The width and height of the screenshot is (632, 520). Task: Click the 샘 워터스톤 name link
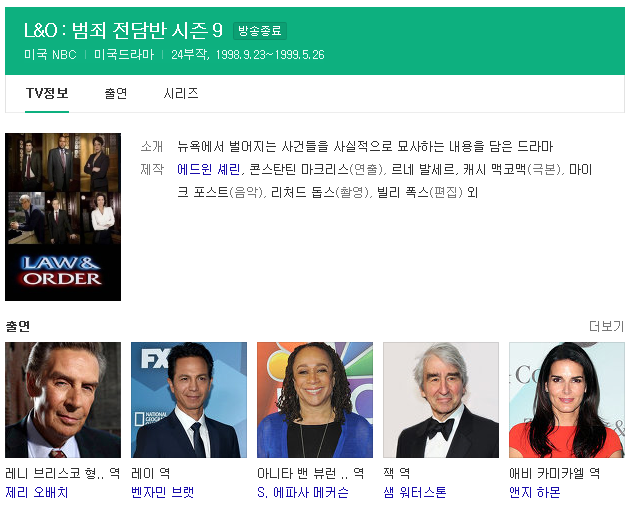tap(415, 493)
